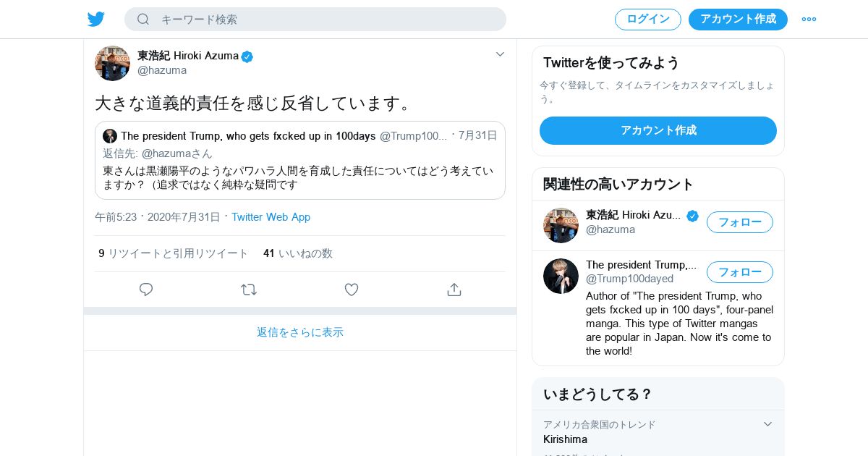
Task: Click the Twitter bird logo
Action: (96, 19)
